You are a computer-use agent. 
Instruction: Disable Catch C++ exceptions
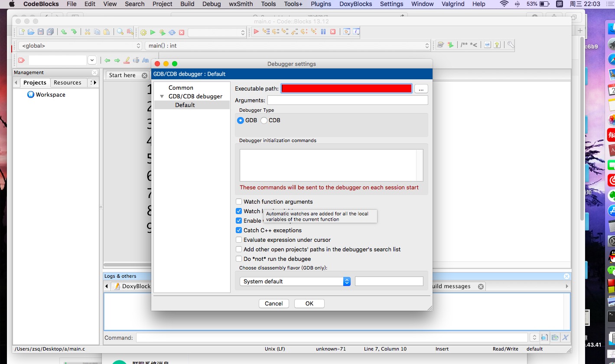coord(239,230)
